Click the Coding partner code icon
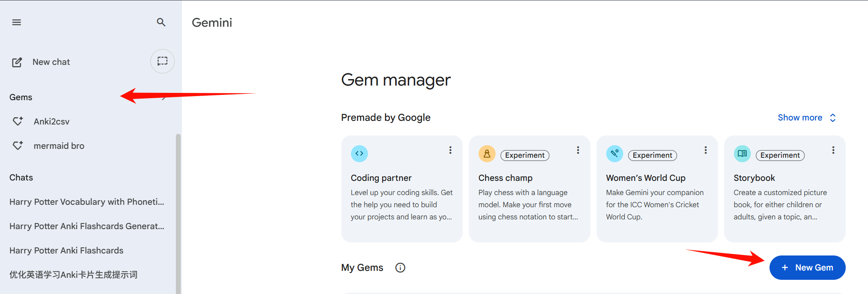 [359, 154]
